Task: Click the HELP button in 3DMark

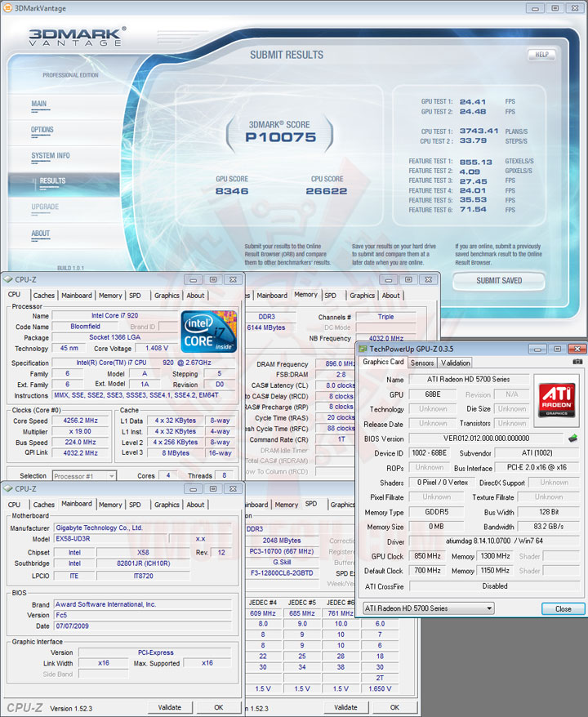Action: 541,55
